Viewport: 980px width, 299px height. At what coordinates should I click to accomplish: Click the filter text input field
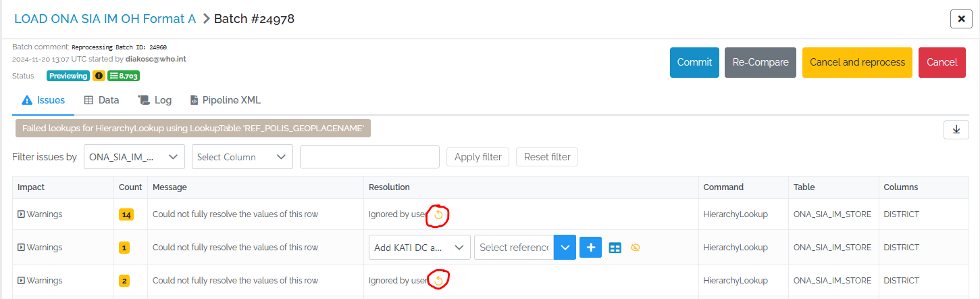pos(369,157)
